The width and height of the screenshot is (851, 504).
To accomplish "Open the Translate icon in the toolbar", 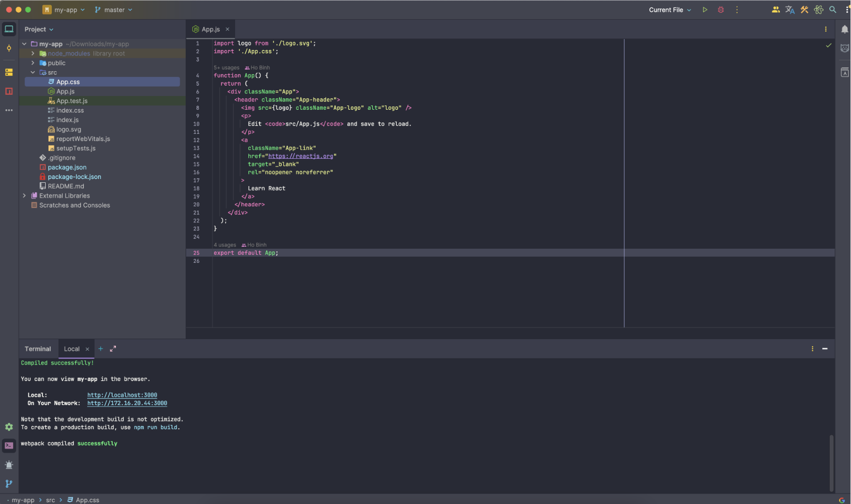I will [x=790, y=10].
